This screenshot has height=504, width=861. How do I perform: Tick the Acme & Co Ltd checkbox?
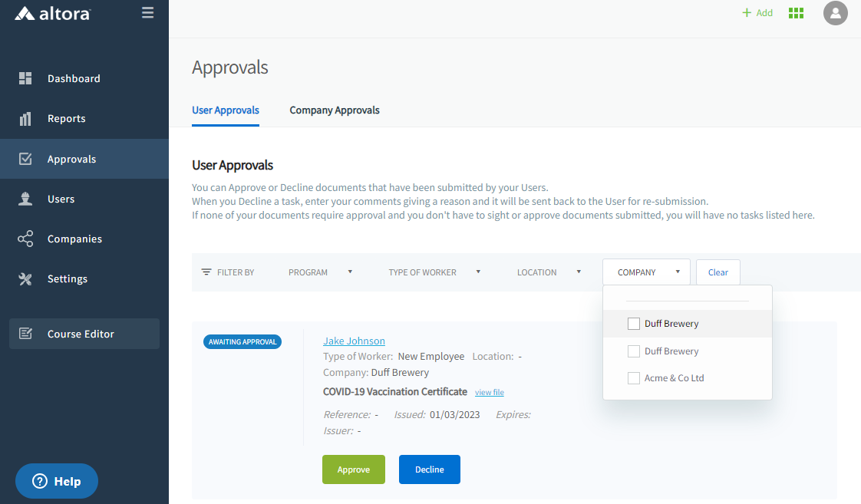click(634, 378)
